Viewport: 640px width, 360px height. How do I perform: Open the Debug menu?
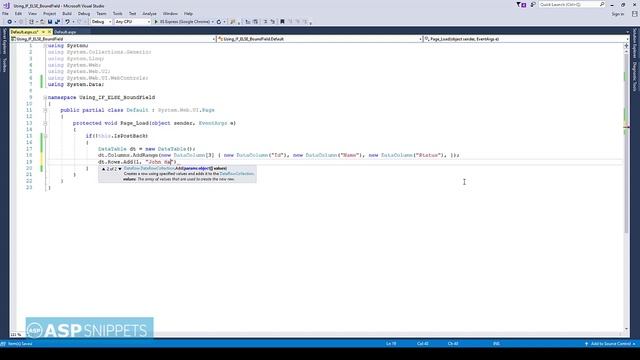(84, 13)
